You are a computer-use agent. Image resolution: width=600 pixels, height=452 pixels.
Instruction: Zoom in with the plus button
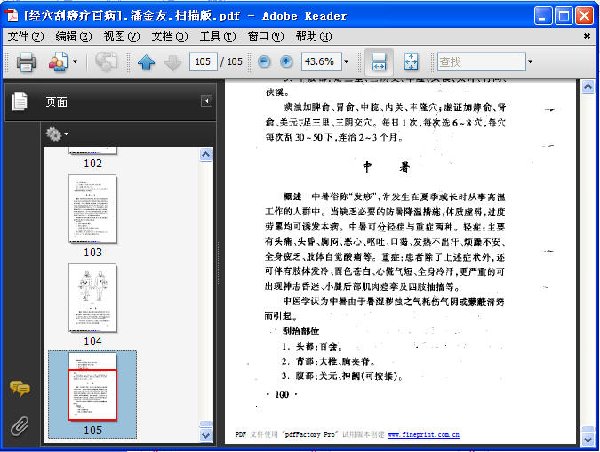point(286,62)
